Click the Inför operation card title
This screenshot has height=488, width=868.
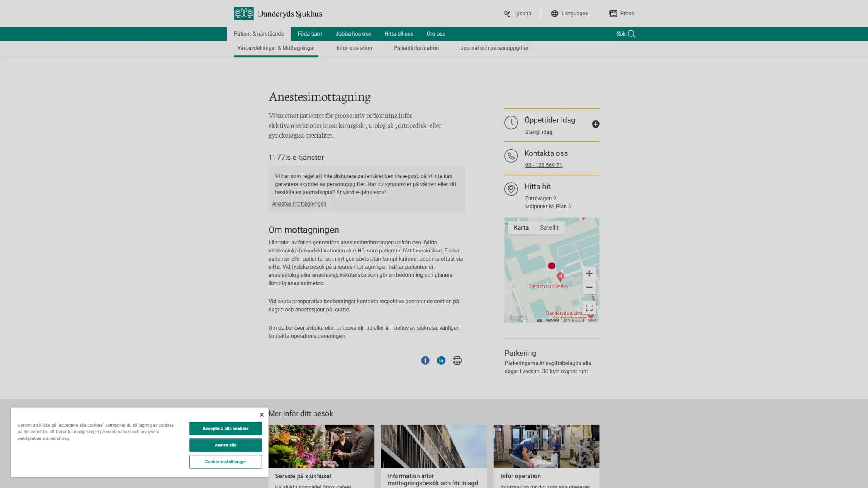[520, 476]
